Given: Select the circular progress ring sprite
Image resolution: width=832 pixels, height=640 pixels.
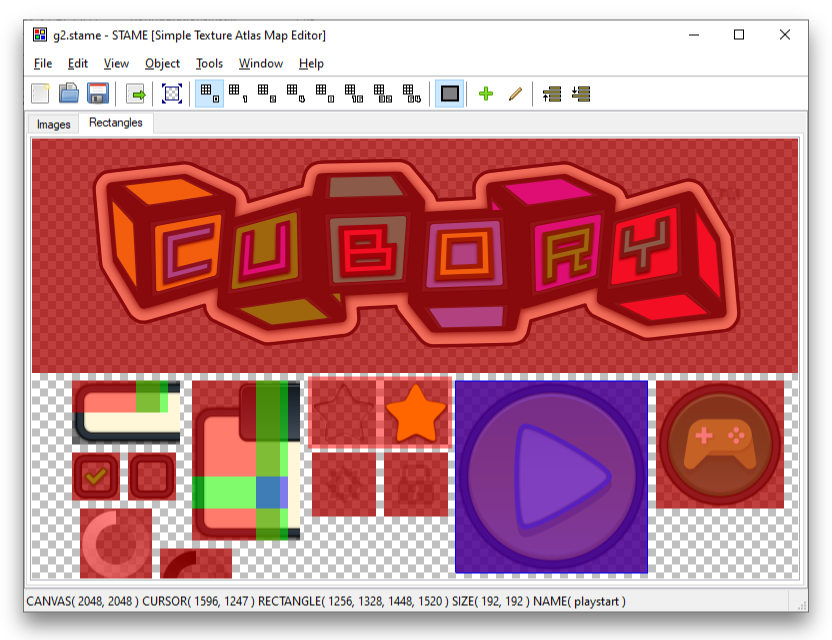Looking at the screenshot, I should (x=116, y=543).
